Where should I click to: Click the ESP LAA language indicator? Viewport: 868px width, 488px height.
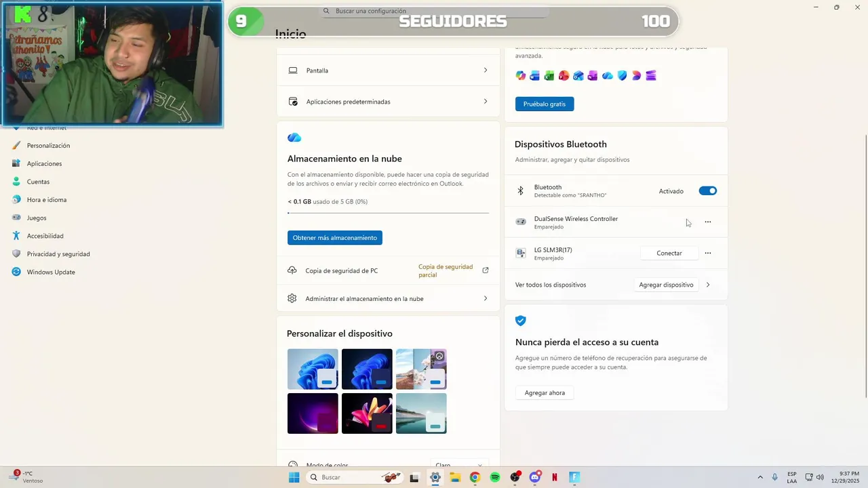coord(792,477)
